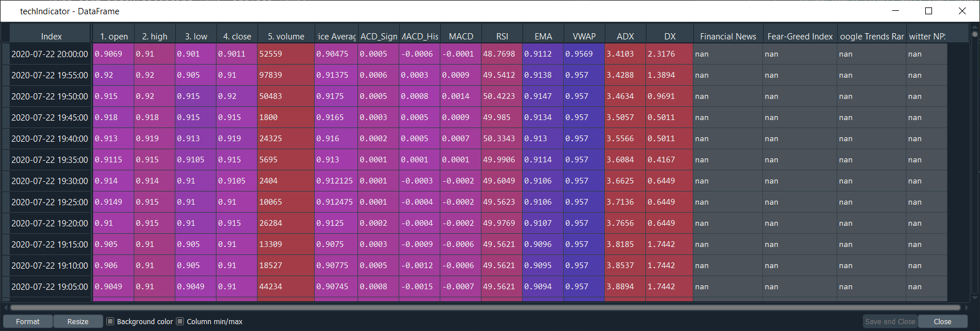Select row index 2020-07-22 19:05:00
Image resolution: width=980 pixels, height=331 pixels.
pos(50,286)
